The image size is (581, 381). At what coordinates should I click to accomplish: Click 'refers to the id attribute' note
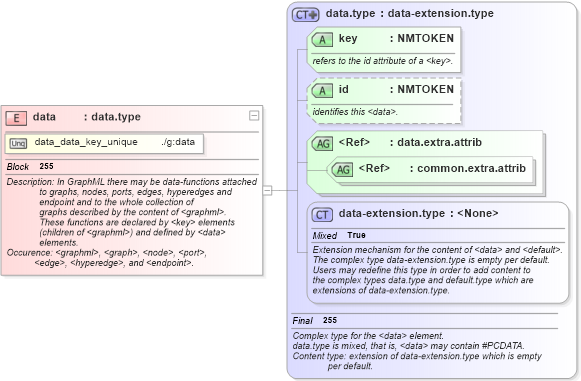[382, 61]
